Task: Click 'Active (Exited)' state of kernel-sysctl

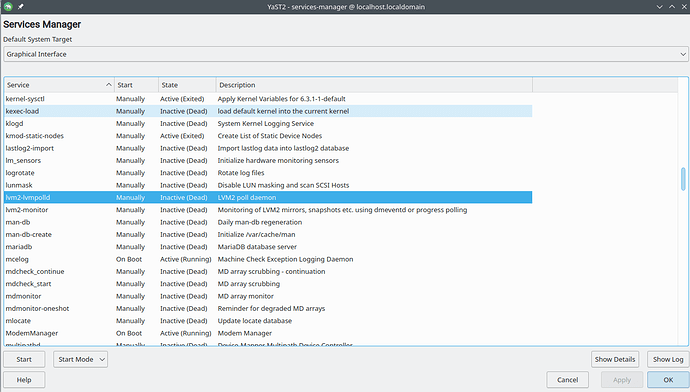Action: click(182, 99)
